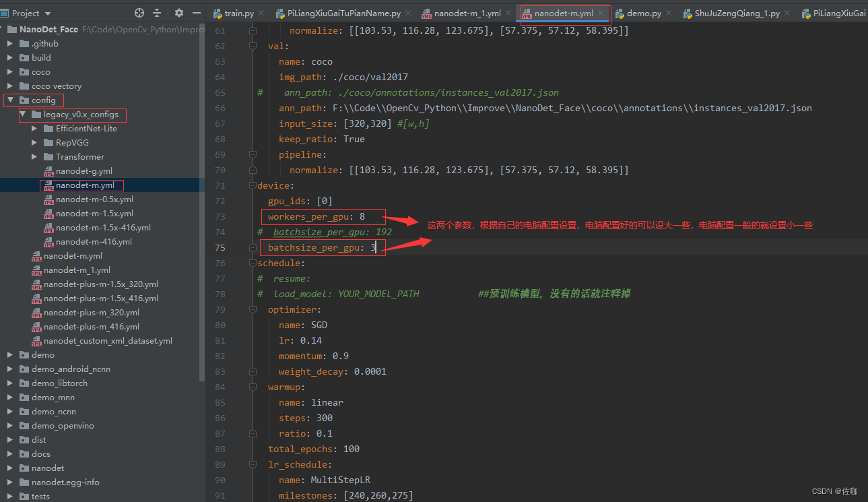Fold the lr_schedule: block at line 89
Viewport: 868px width, 502px height.
pyautogui.click(x=253, y=465)
